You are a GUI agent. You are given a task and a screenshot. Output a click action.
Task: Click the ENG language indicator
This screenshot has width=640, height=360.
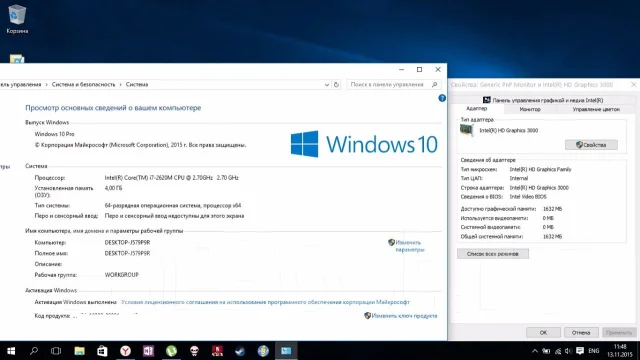click(x=593, y=351)
